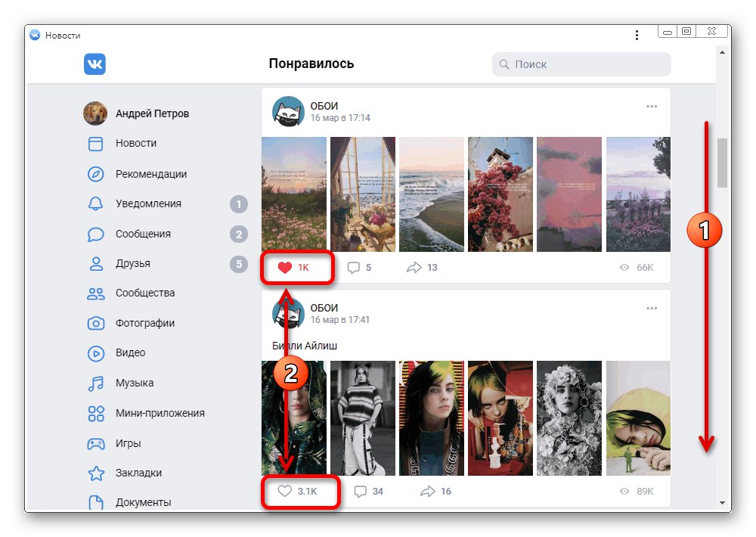756x537 pixels.
Task: Go to Друзья in the sidebar
Action: coord(132,263)
